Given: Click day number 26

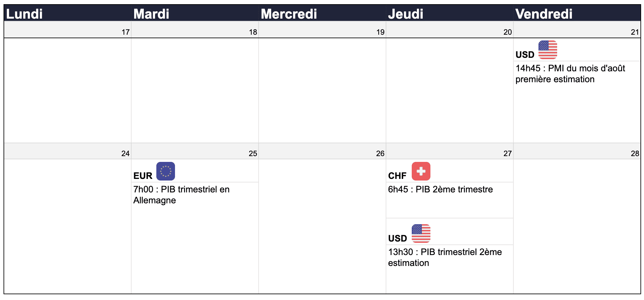Looking at the screenshot, I should tap(380, 154).
